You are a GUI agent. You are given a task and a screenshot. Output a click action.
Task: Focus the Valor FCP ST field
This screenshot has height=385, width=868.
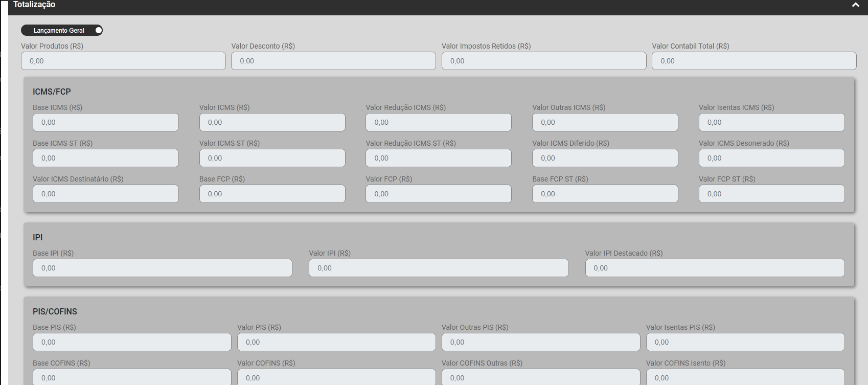(771, 194)
